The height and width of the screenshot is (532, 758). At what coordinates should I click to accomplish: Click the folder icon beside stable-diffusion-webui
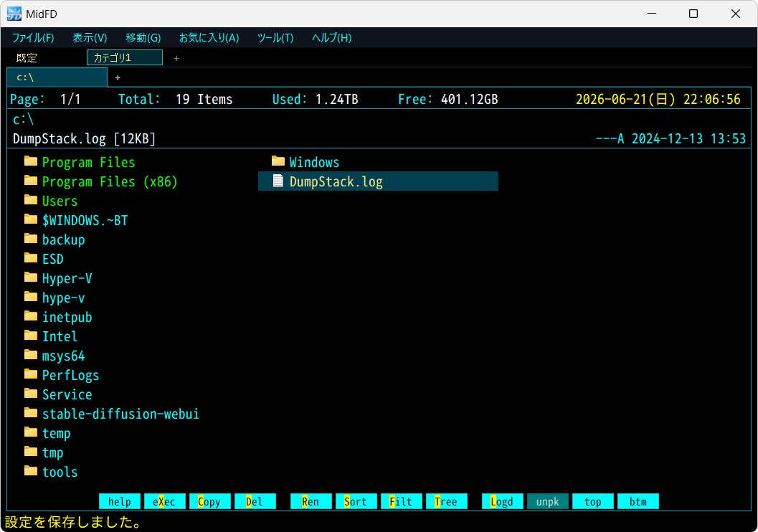[x=30, y=413]
